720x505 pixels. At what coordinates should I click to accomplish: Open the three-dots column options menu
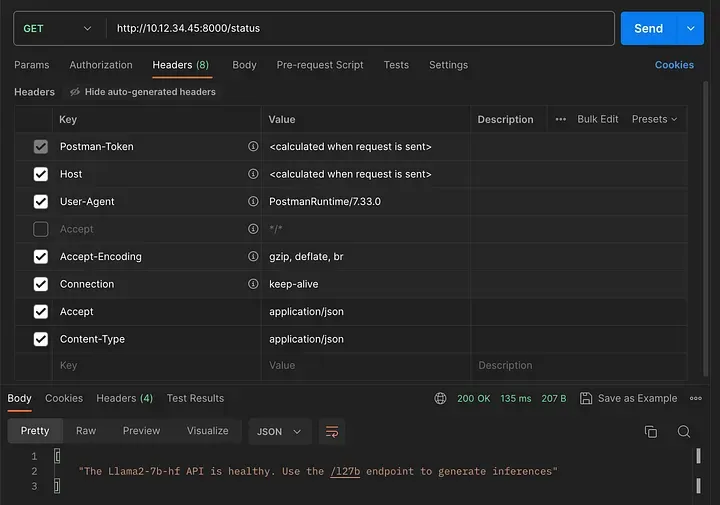(x=560, y=119)
